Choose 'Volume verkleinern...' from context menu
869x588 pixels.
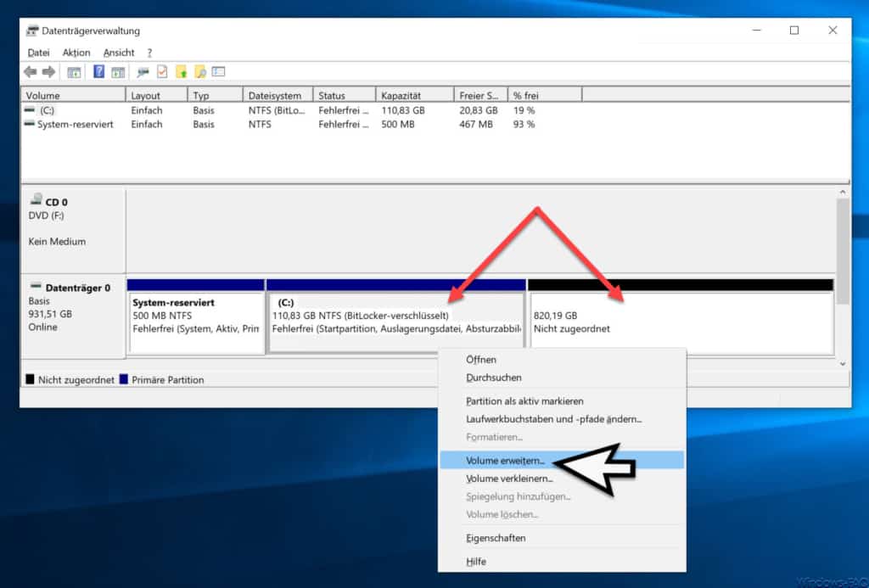point(509,479)
